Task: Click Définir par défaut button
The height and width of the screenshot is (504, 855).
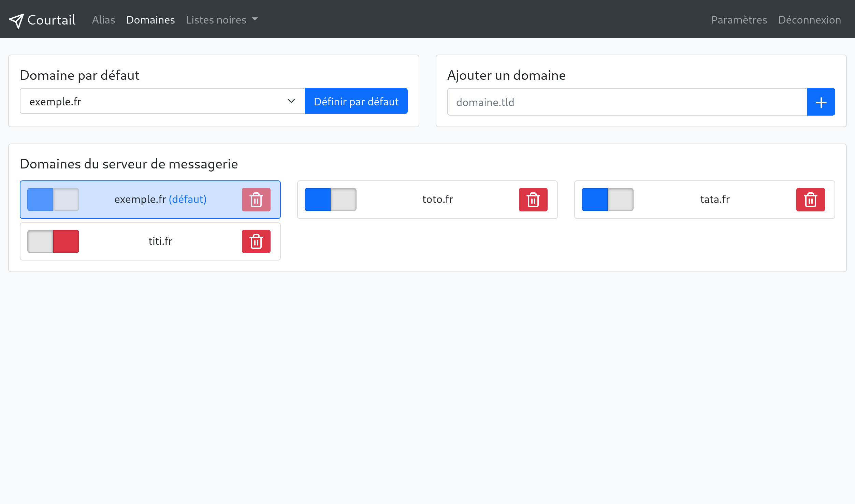Action: (x=356, y=101)
